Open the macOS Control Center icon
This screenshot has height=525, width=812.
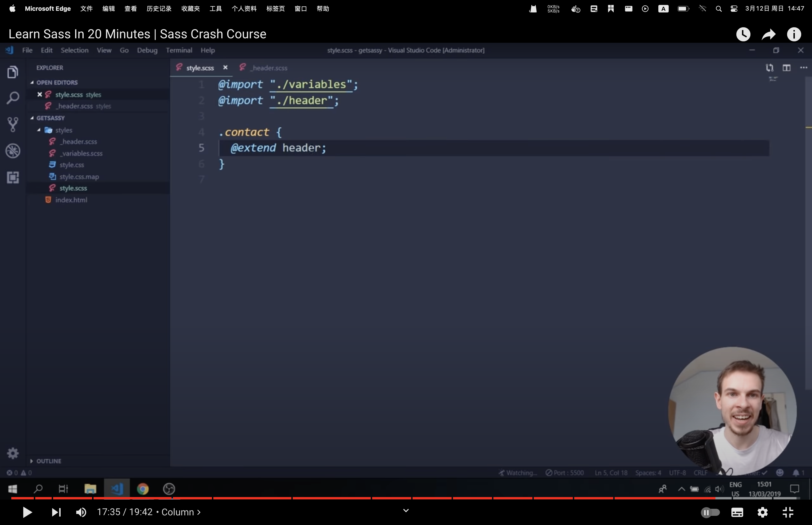point(734,8)
